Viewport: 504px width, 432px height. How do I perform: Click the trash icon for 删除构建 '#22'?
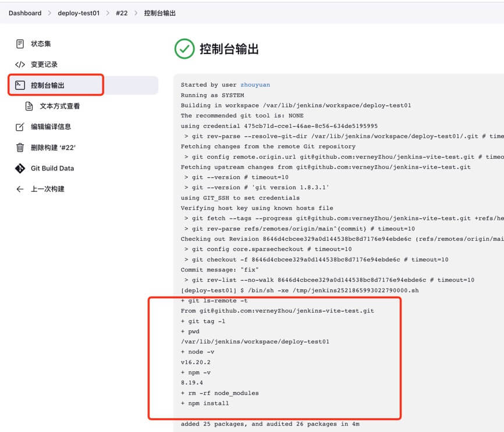pyautogui.click(x=20, y=148)
